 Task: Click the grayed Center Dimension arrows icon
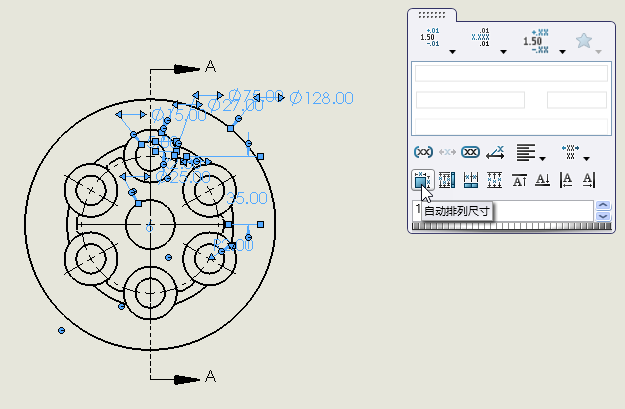(x=447, y=152)
